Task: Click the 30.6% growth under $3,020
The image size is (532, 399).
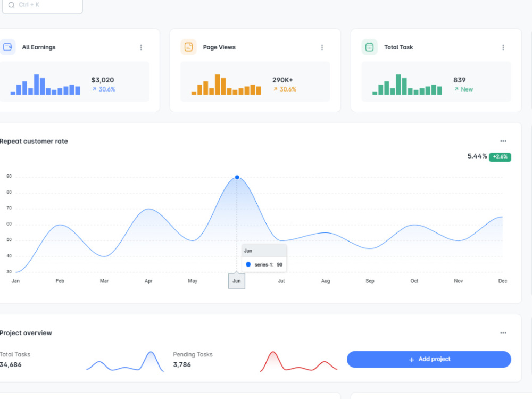Action: pos(104,89)
